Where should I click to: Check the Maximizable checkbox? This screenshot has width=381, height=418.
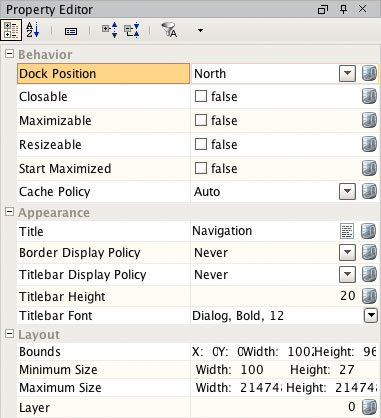coord(201,120)
